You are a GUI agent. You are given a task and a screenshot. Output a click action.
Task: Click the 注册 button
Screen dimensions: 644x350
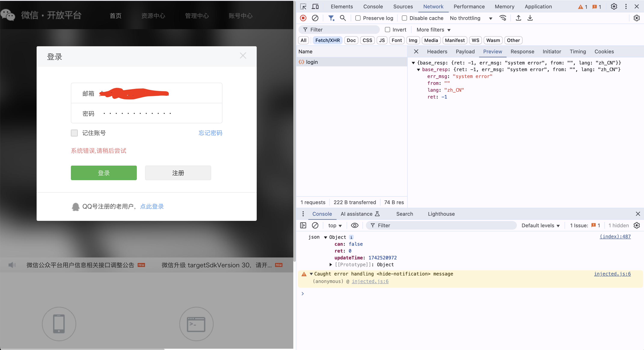pyautogui.click(x=178, y=173)
